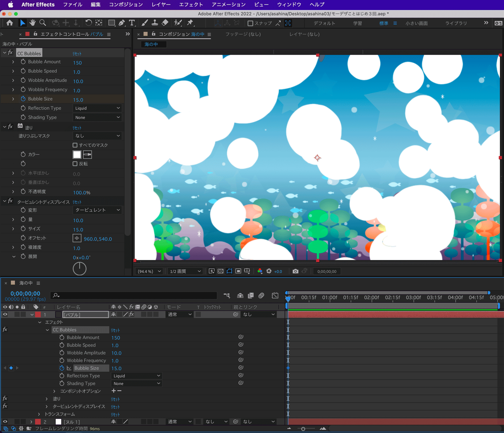Select the Eraser tool
Screen dimensions: 504x433
pos(165,23)
